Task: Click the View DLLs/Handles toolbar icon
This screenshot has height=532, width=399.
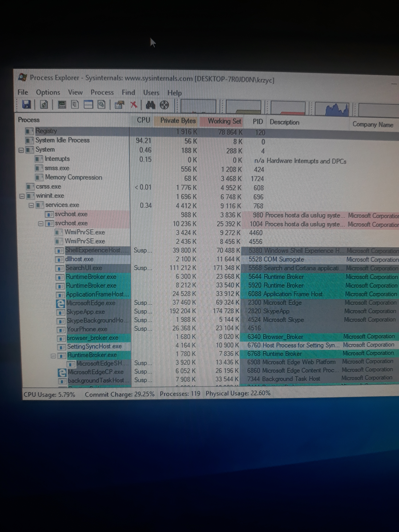Action: coord(102,105)
